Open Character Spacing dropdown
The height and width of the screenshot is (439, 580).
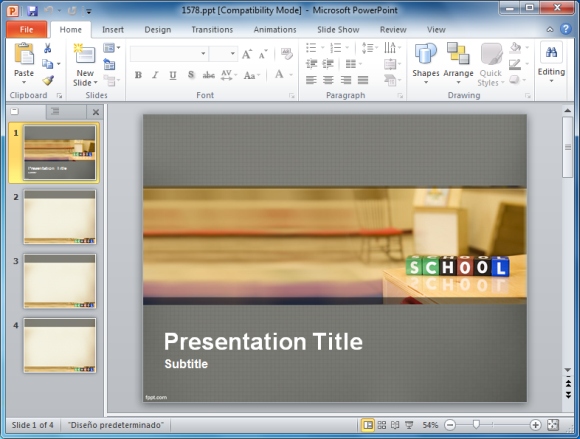(x=229, y=75)
